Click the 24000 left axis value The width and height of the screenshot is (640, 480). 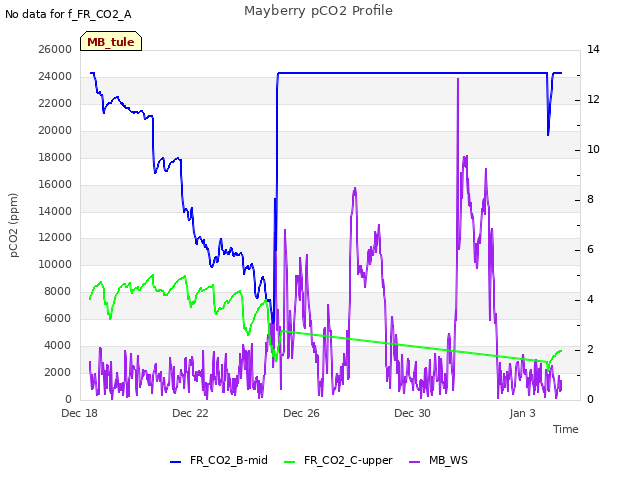(55, 76)
